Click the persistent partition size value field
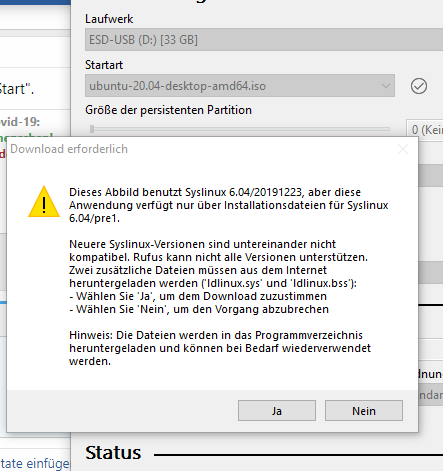443x471 pixels. [x=425, y=130]
